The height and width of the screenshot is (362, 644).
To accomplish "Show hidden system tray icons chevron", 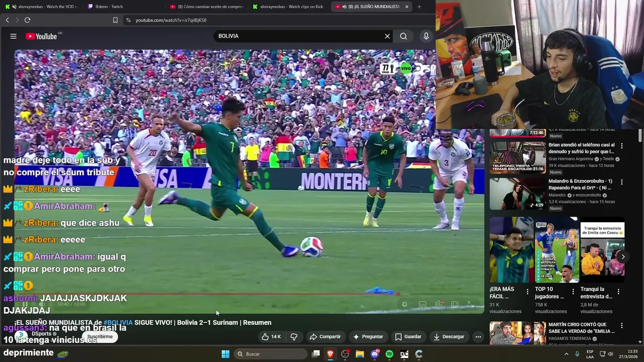I will (567, 354).
